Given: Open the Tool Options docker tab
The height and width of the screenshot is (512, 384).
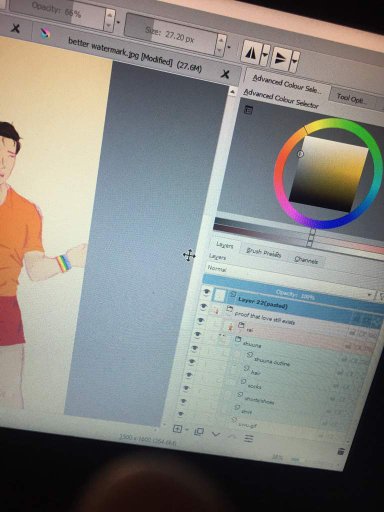Looking at the screenshot, I should coord(351,98).
